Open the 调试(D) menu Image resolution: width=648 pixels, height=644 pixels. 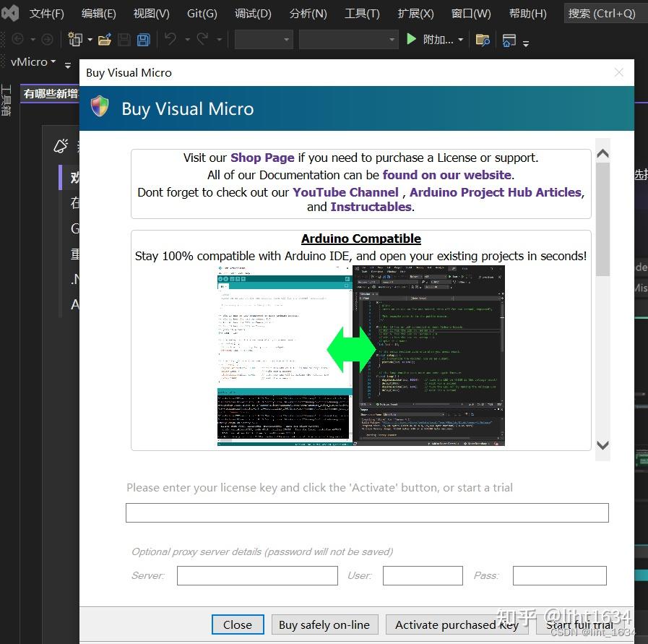tap(253, 12)
